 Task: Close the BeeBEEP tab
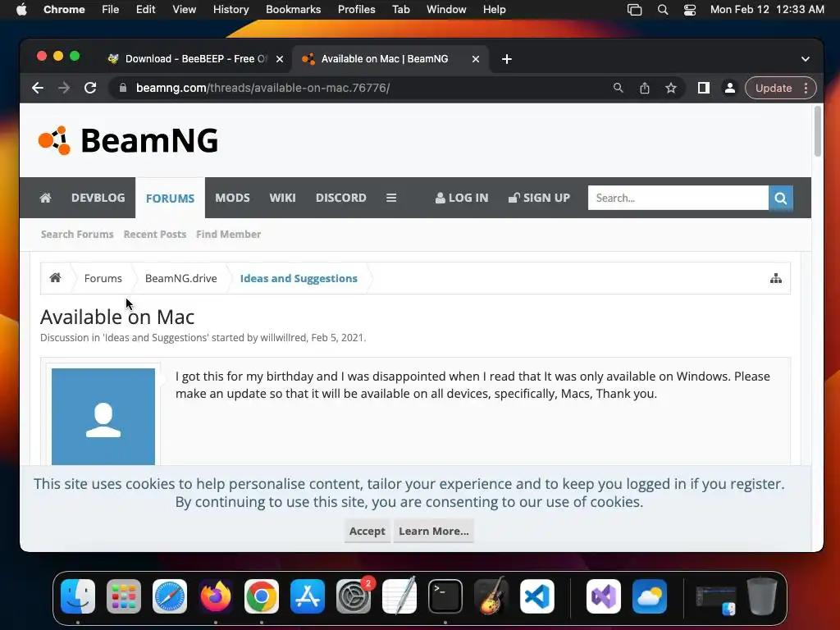coord(280,59)
